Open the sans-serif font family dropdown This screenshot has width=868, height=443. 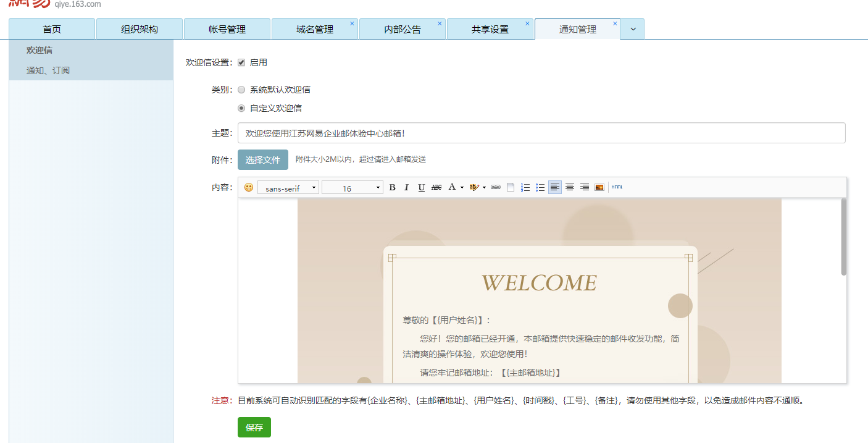(x=288, y=188)
